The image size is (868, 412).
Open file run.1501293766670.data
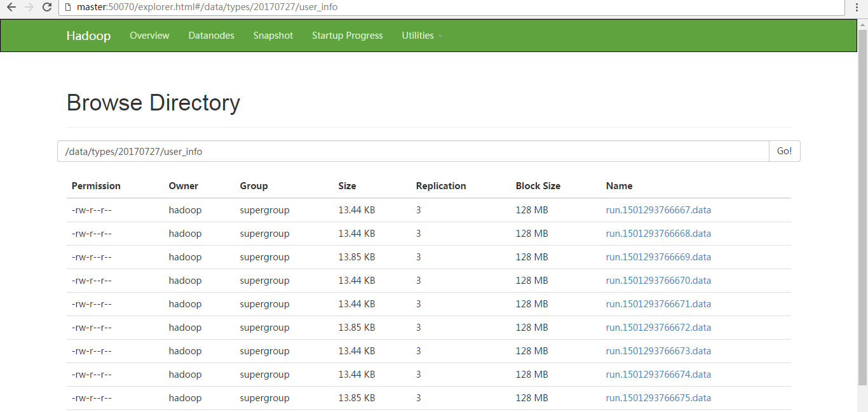pyautogui.click(x=658, y=281)
